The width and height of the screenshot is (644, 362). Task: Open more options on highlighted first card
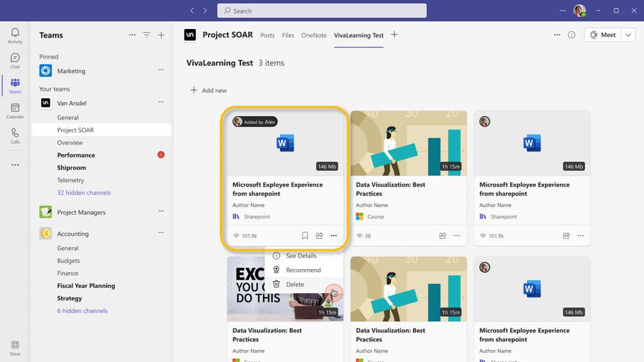click(x=333, y=236)
